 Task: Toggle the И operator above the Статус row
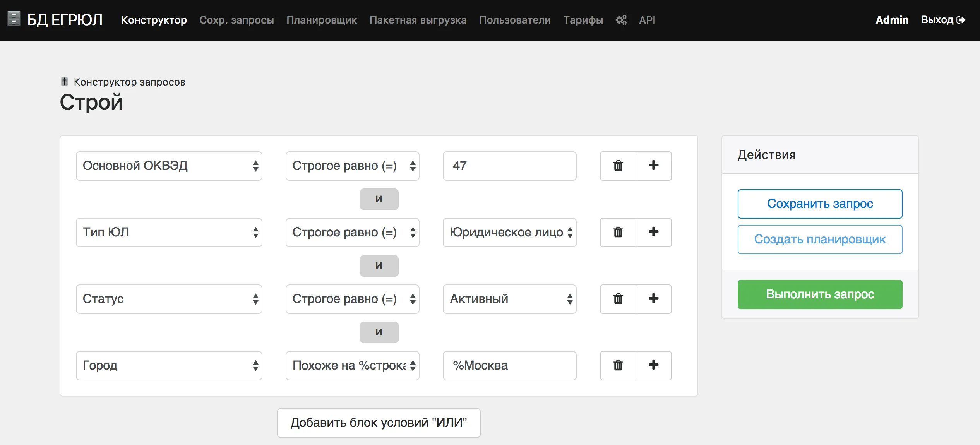[x=379, y=265]
